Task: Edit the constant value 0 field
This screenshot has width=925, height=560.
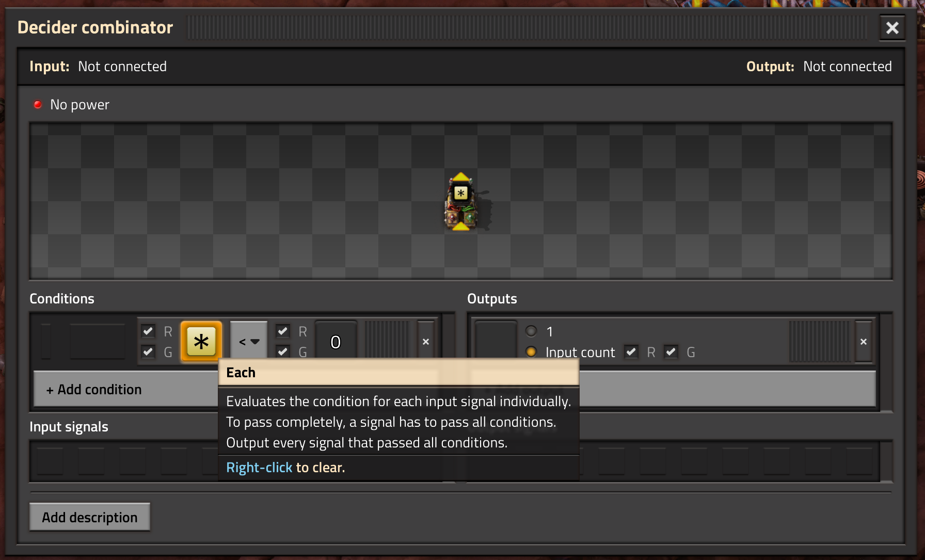Action: click(336, 341)
